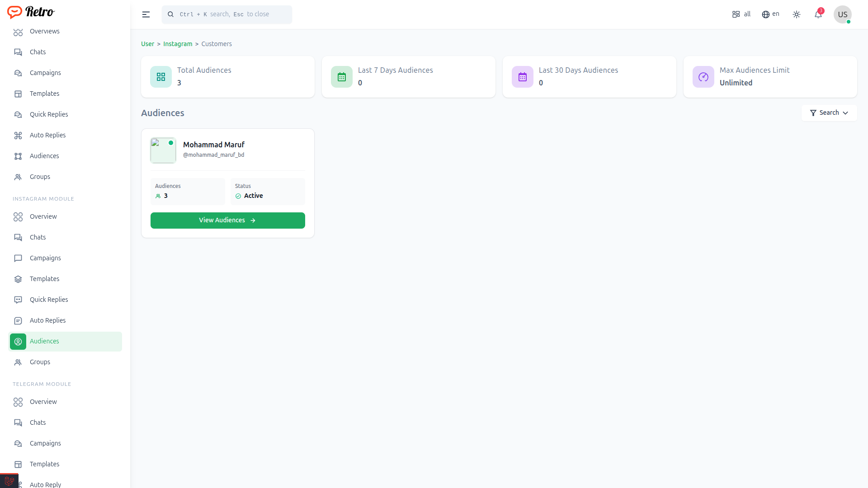Click the Instagram Quick Replies icon
This screenshot has width=868, height=488.
18,300
